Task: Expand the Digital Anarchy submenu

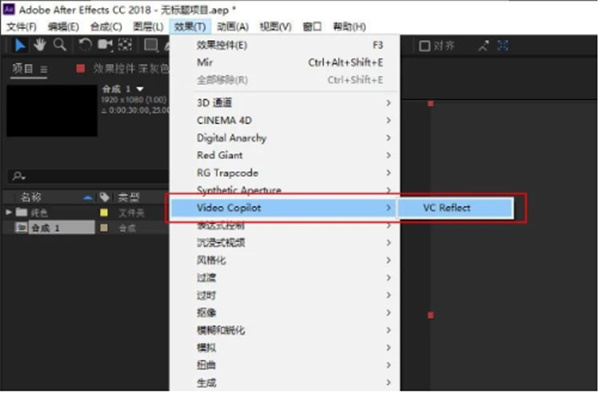Action: [x=285, y=138]
